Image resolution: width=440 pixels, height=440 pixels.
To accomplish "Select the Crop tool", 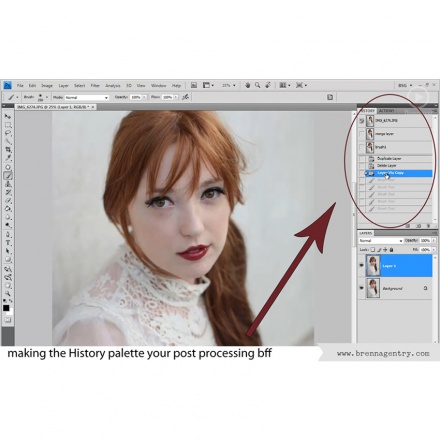I will pos(8,150).
